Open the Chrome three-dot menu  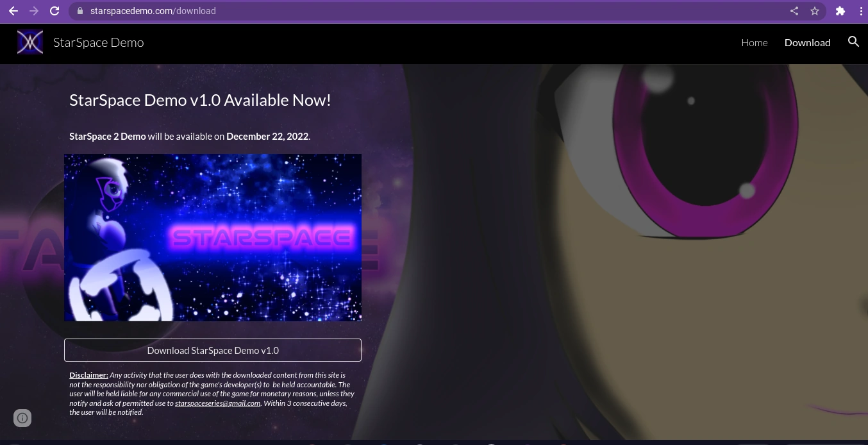tap(861, 11)
